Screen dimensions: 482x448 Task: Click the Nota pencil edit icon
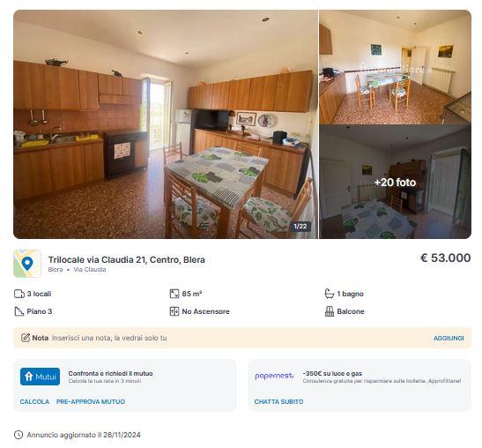26,338
